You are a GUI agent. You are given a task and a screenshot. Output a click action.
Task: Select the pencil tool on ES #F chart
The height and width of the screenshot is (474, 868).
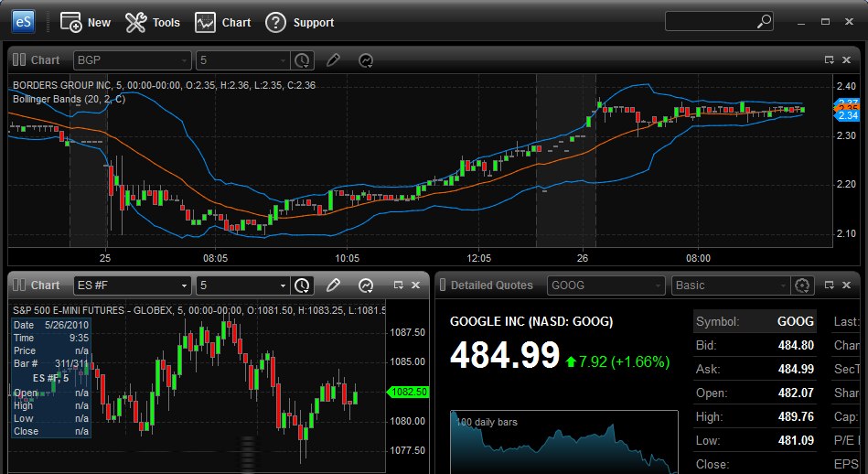(x=334, y=285)
